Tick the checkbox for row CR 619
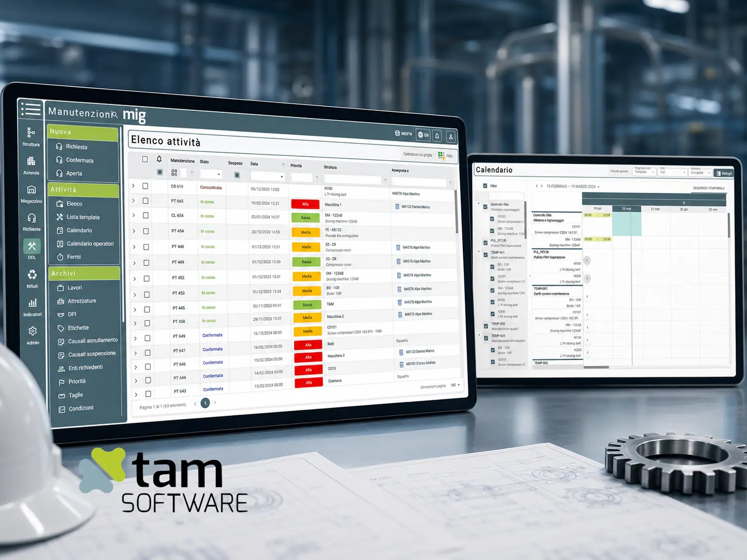The height and width of the screenshot is (560, 747). coord(145,186)
